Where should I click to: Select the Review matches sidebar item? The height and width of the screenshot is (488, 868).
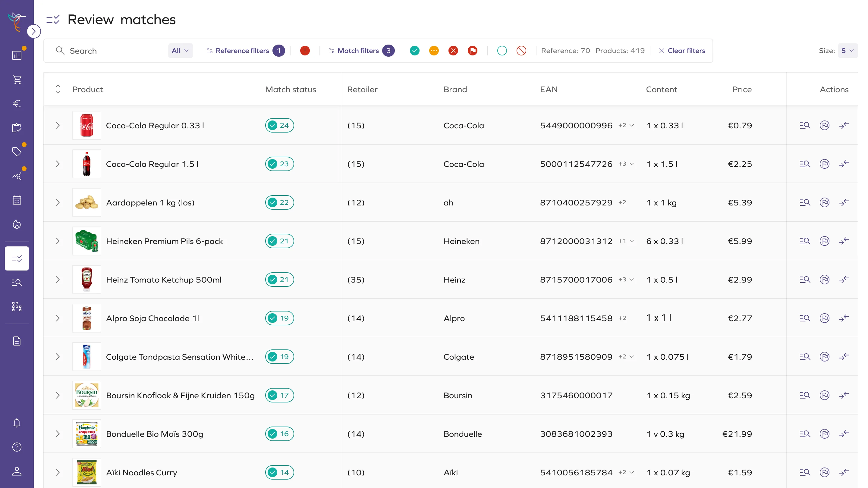(17, 259)
